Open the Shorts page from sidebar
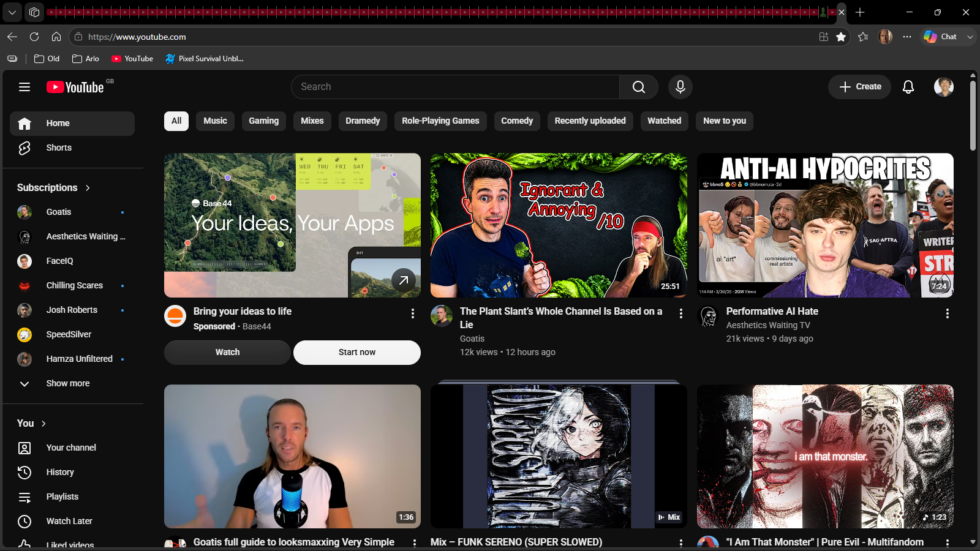 click(x=72, y=148)
